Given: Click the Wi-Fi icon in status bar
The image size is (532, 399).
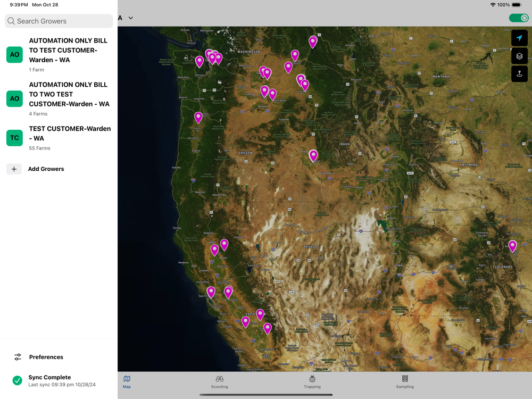Looking at the screenshot, I should click(493, 5).
